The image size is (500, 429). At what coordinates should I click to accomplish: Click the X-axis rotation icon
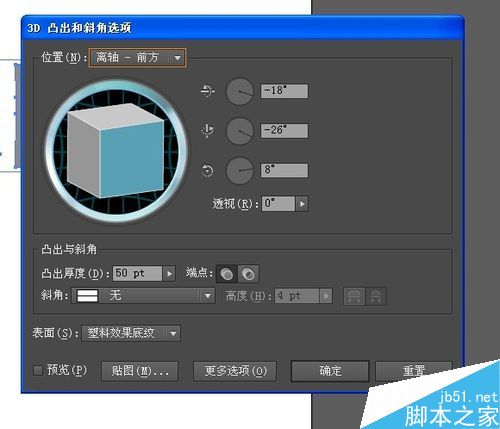coord(208,90)
